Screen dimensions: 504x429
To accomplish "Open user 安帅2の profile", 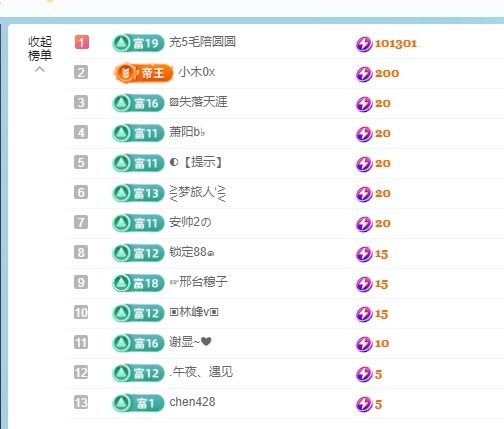I will [190, 222].
